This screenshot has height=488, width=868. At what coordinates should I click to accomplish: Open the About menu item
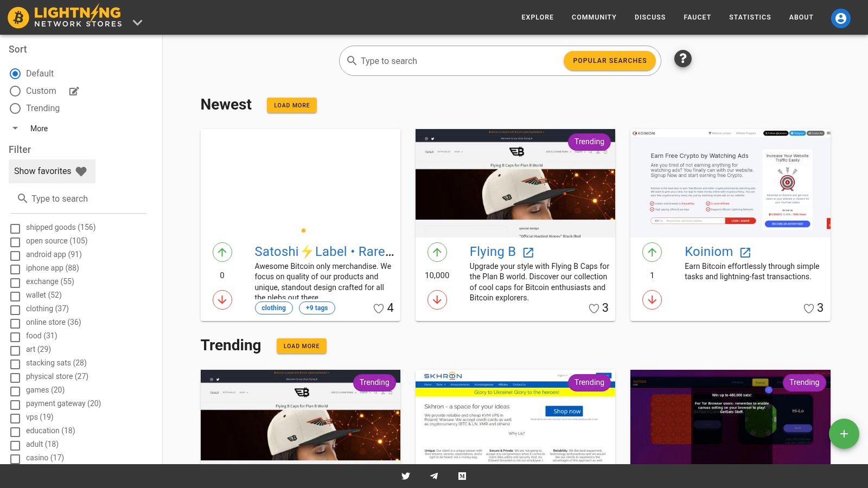pos(801,17)
